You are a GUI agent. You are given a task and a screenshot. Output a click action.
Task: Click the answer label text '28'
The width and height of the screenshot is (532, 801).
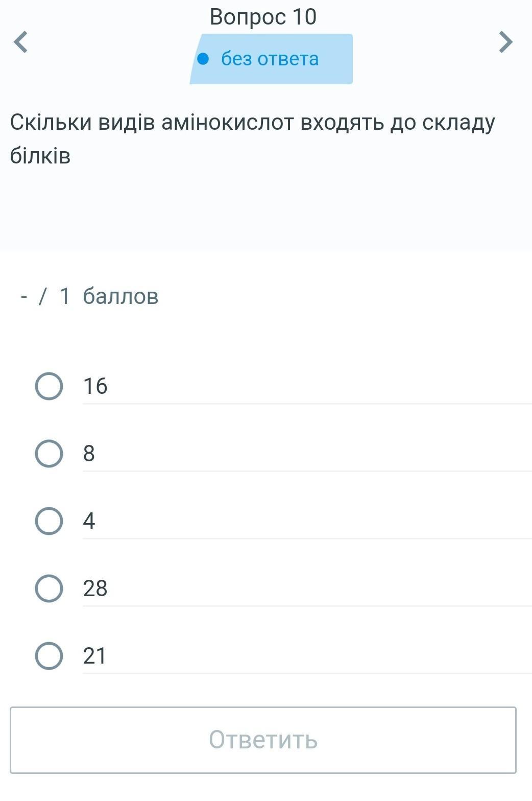tap(95, 588)
